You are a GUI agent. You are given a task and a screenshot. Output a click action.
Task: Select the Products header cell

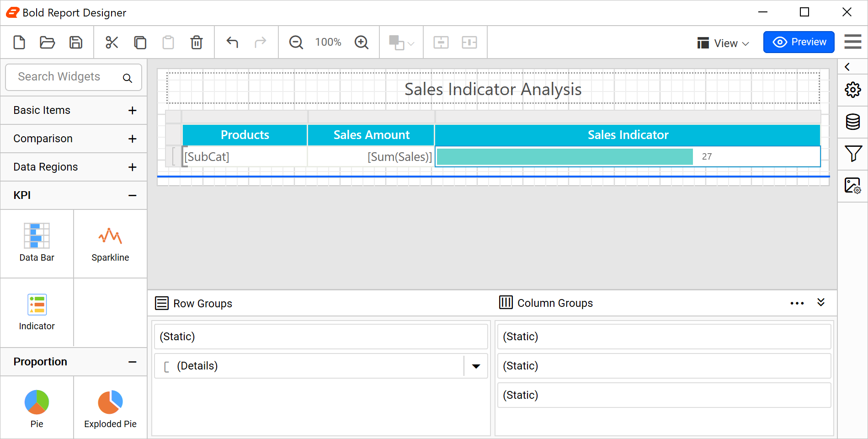pyautogui.click(x=245, y=135)
